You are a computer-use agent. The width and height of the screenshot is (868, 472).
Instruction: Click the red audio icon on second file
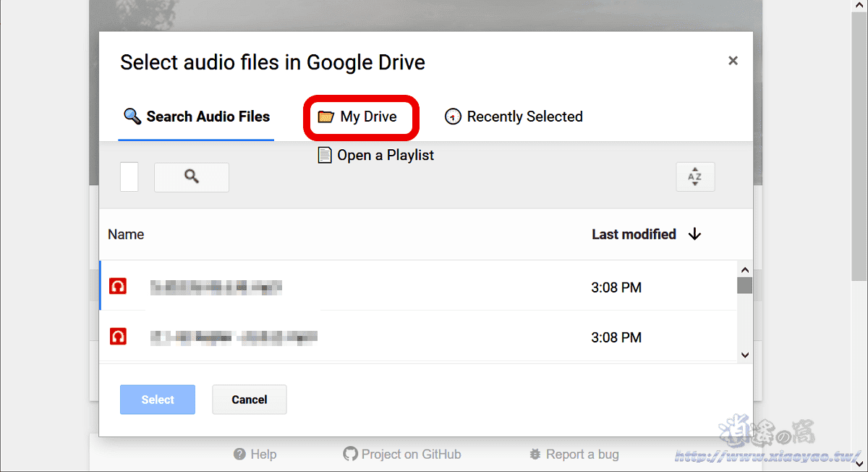[118, 336]
